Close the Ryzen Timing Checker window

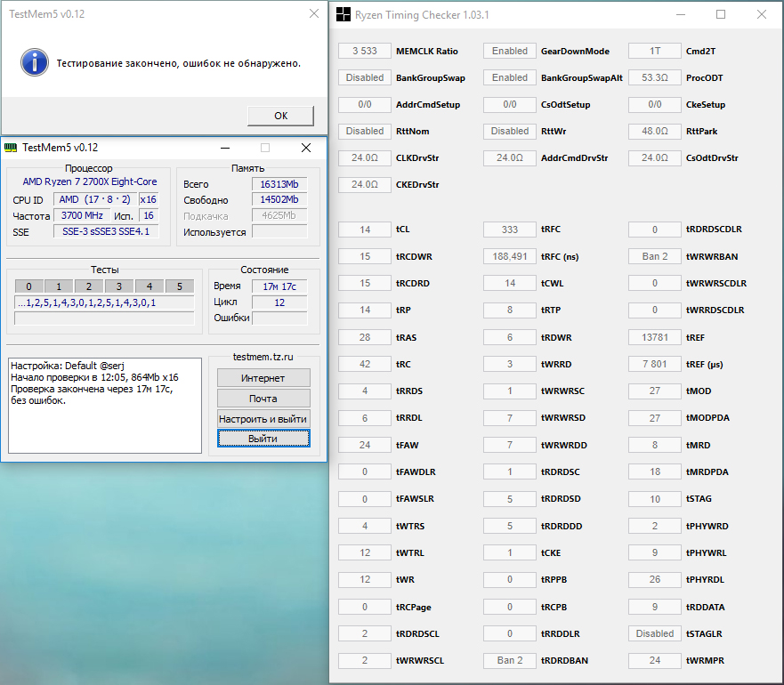click(x=761, y=14)
